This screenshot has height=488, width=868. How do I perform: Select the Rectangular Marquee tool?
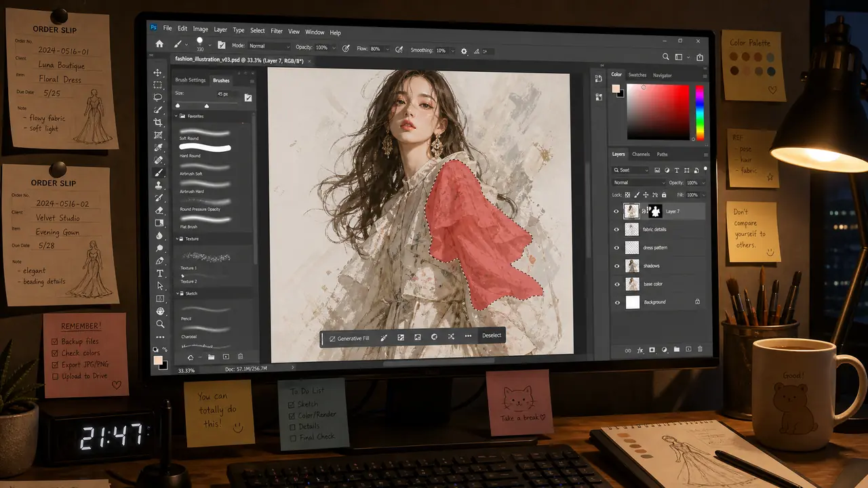pyautogui.click(x=158, y=85)
